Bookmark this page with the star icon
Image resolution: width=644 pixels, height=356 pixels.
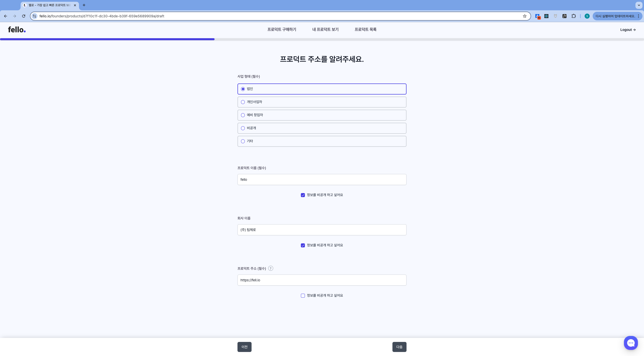click(x=525, y=16)
